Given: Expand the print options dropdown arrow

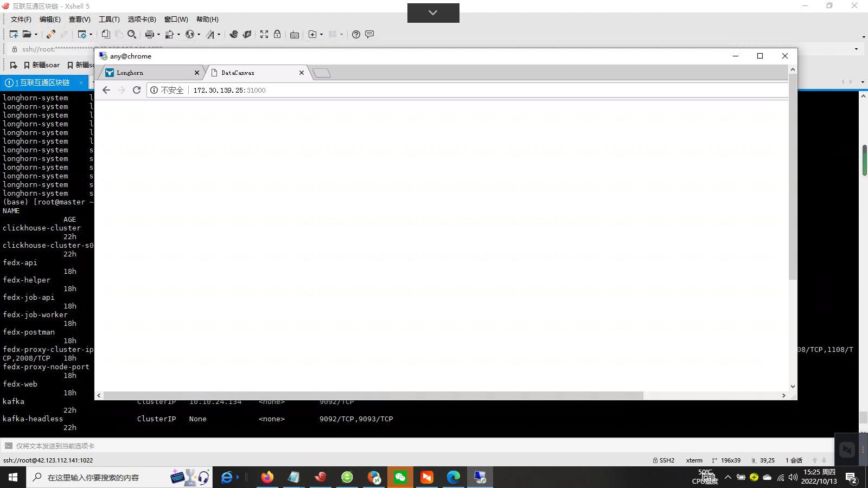Looking at the screenshot, I should click(x=157, y=34).
